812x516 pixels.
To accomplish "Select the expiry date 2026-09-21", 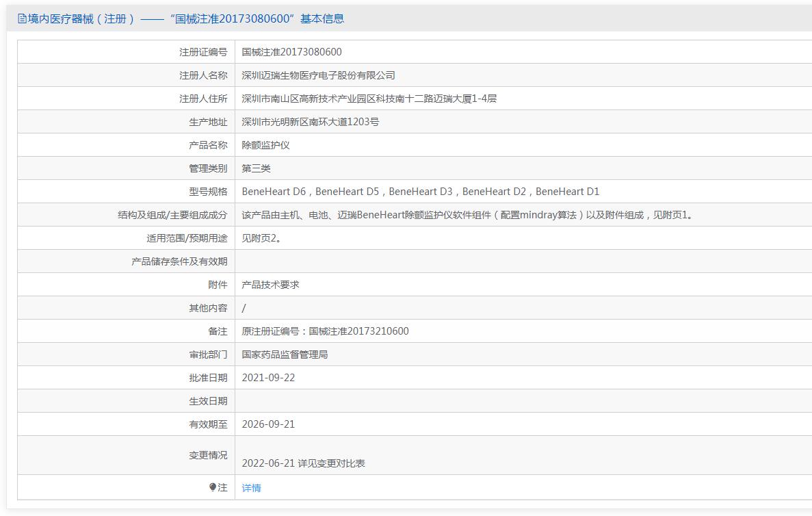I will (268, 424).
